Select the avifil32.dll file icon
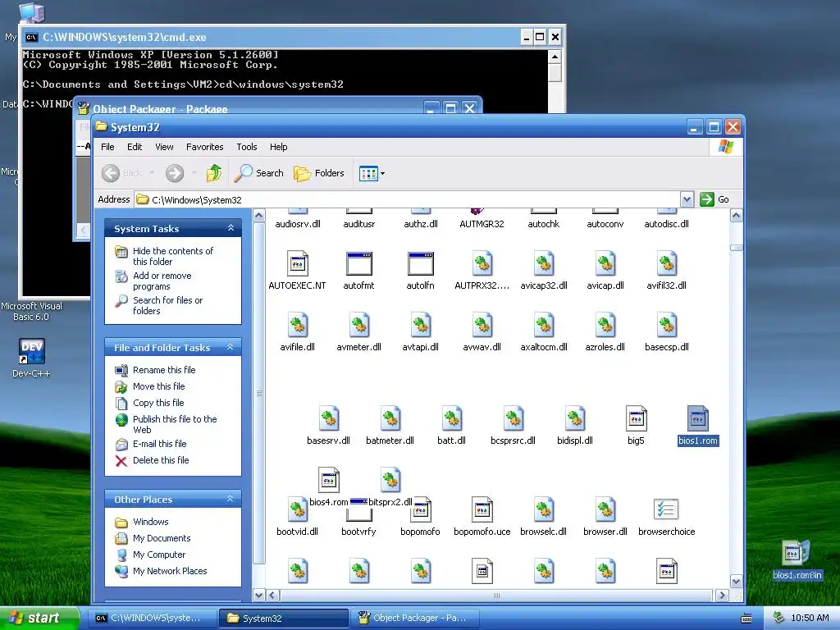The width and height of the screenshot is (840, 630). pos(667,263)
